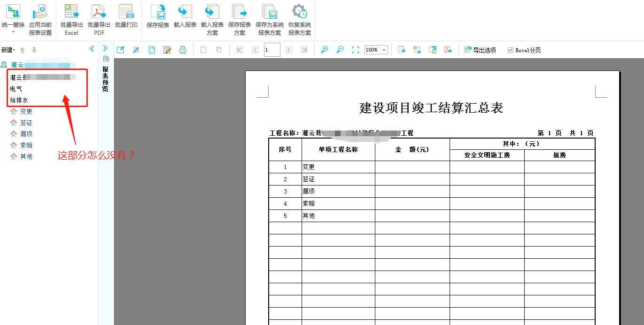
Task: Click the fit-to-screen icon
Action: [356, 50]
